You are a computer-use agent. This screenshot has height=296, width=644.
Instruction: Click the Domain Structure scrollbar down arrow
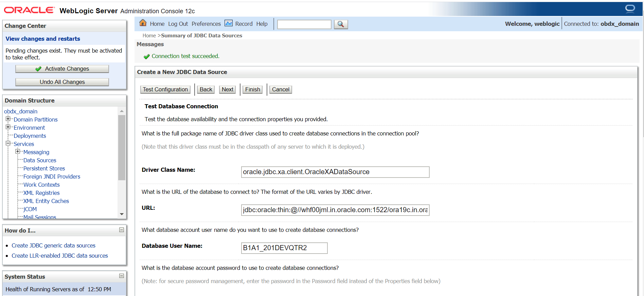(122, 214)
